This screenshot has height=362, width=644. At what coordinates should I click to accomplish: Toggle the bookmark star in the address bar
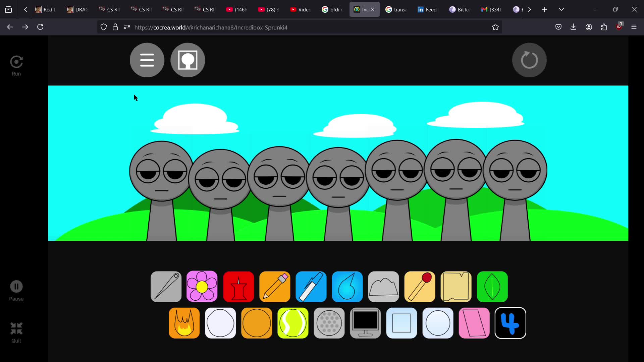coord(495,27)
